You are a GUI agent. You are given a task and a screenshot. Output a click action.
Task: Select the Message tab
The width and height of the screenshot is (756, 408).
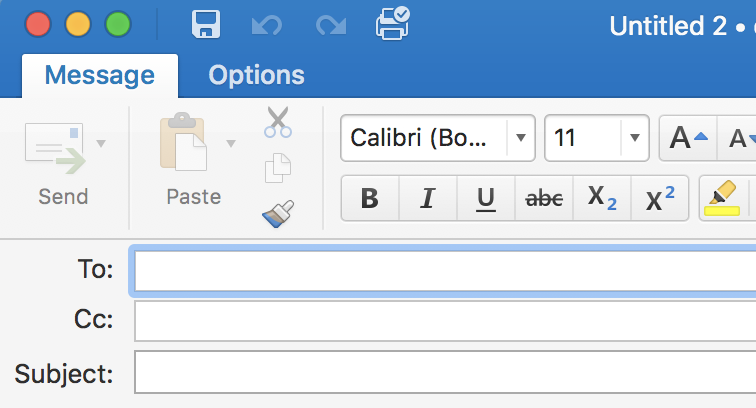[x=100, y=75]
